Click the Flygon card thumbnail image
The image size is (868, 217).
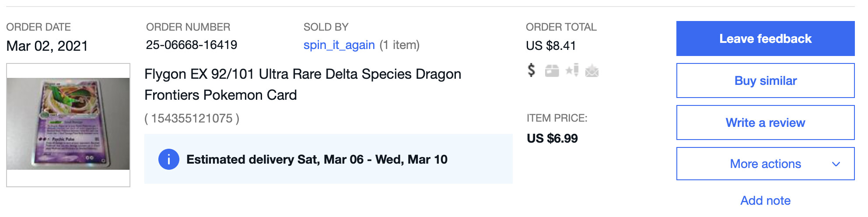pos(68,125)
